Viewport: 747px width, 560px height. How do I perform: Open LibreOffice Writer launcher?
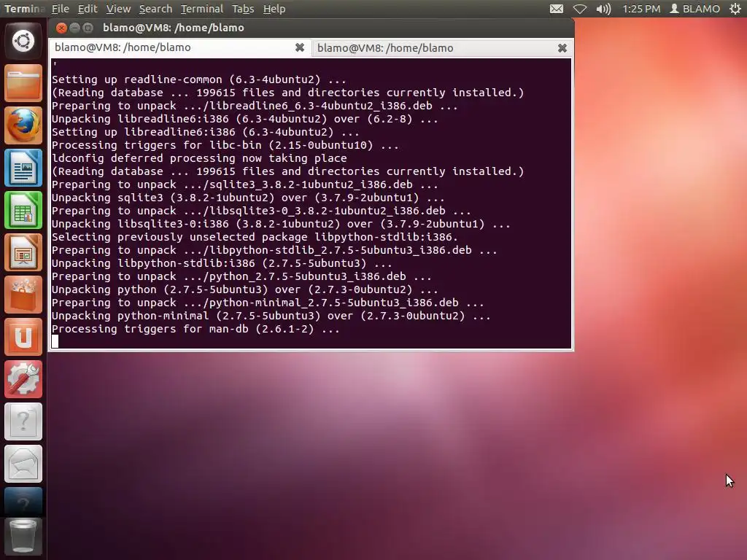point(23,168)
